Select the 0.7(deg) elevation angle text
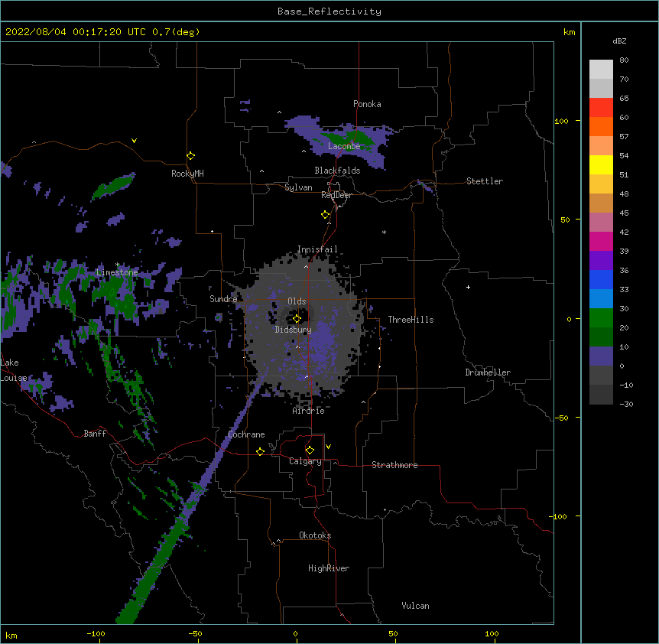This screenshot has width=659, height=644. (x=176, y=32)
